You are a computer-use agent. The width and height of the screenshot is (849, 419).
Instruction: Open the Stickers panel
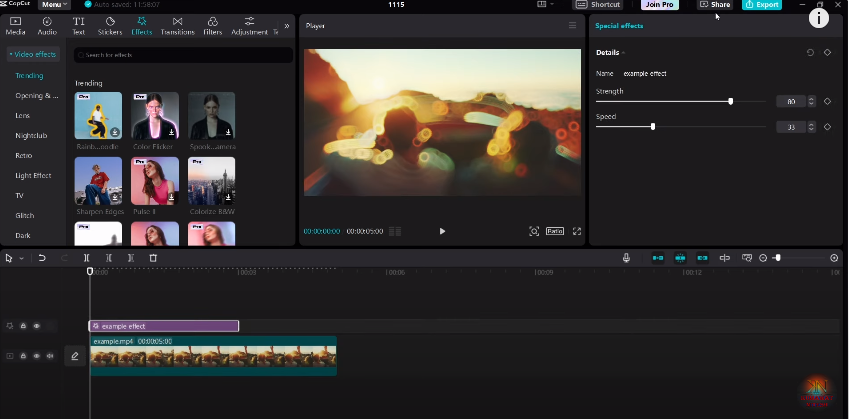(x=110, y=25)
